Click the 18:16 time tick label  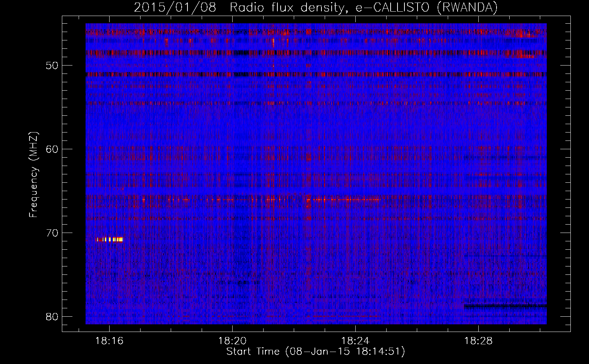coord(109,341)
